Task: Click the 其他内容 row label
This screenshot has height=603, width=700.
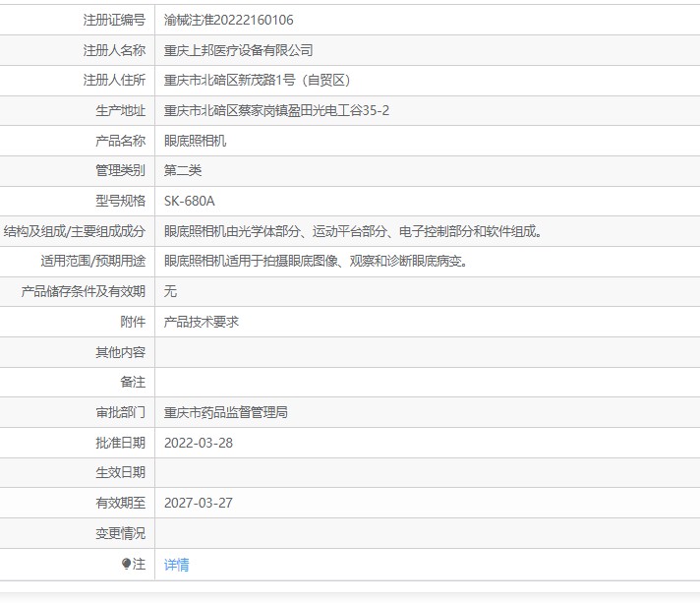Action: pos(121,352)
